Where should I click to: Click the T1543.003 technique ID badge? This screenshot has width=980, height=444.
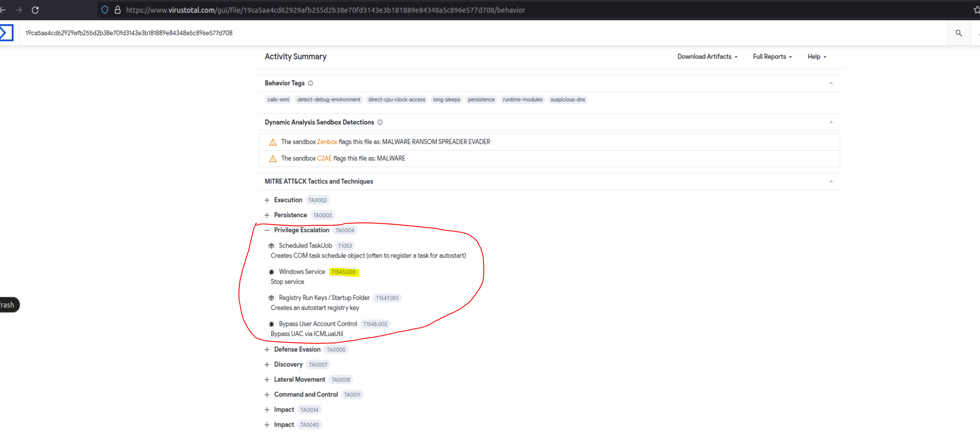pyautogui.click(x=343, y=272)
